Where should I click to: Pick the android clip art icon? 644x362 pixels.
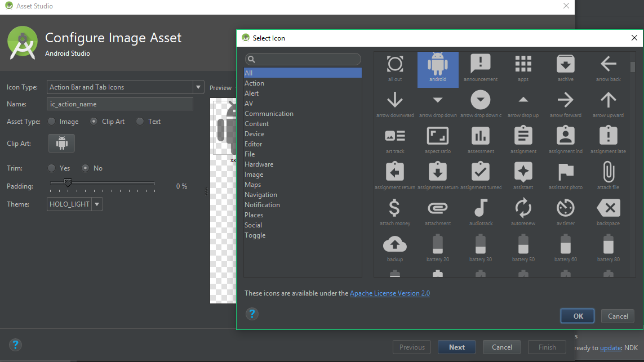438,69
